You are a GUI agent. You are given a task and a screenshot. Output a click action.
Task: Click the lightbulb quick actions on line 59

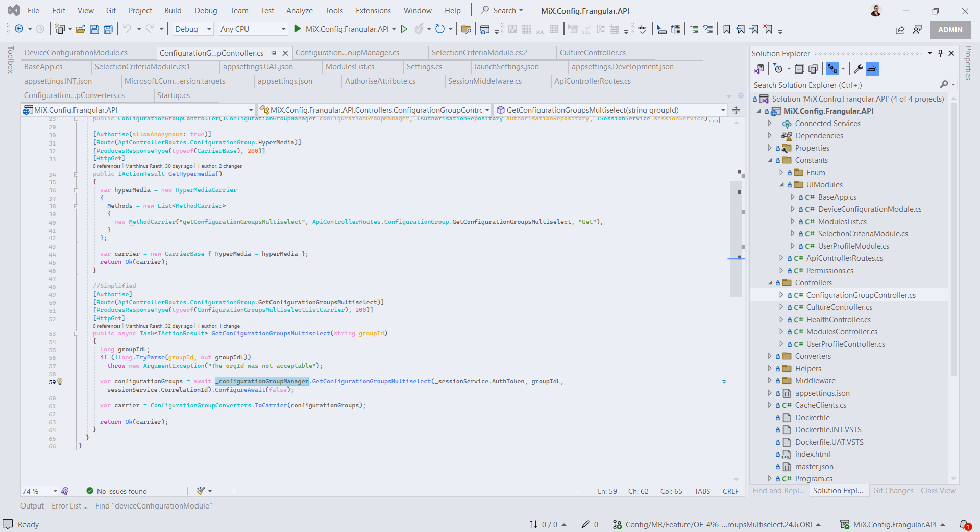point(60,381)
